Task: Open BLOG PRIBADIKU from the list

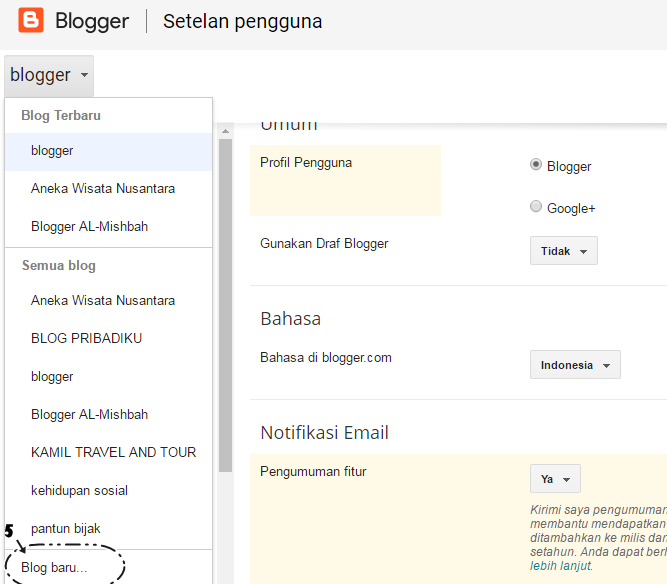Action: 86,339
